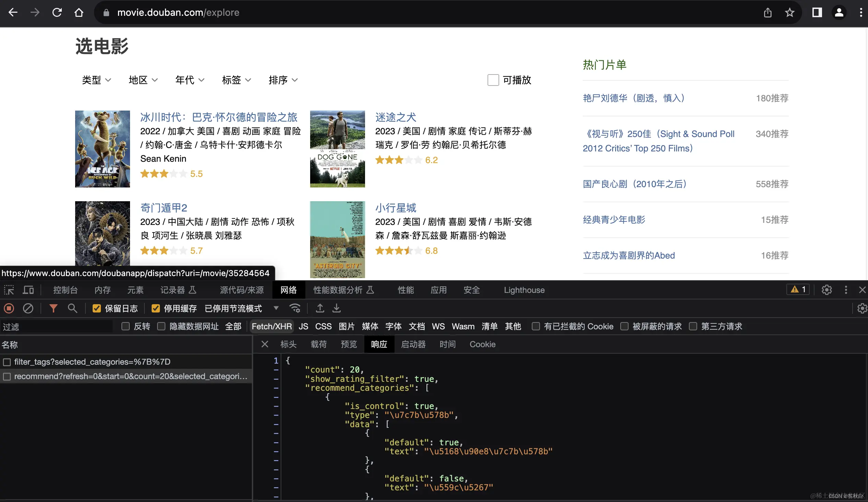Open network conditions settings
This screenshot has height=502, width=868.
coord(295,308)
